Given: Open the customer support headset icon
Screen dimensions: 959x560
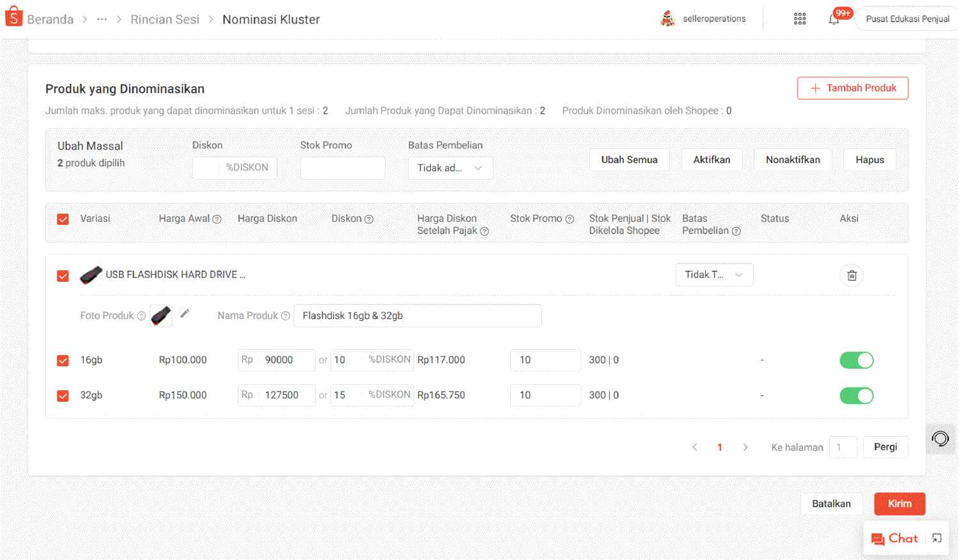Looking at the screenshot, I should pyautogui.click(x=940, y=439).
